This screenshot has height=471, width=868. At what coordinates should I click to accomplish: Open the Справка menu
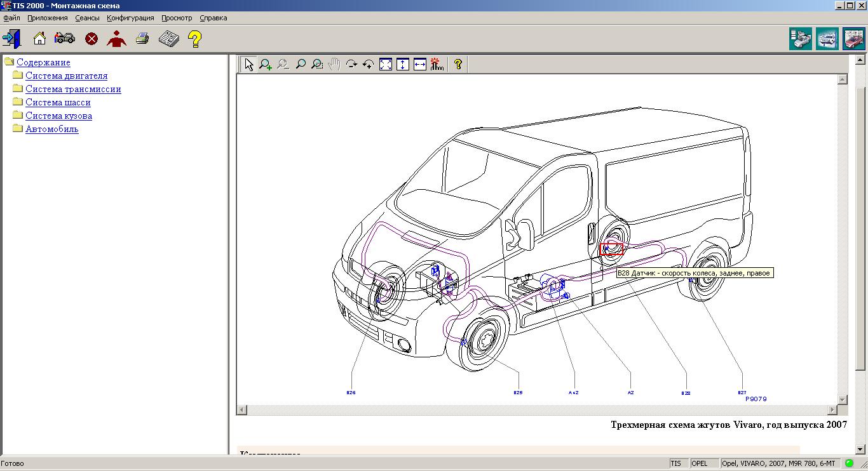point(213,18)
